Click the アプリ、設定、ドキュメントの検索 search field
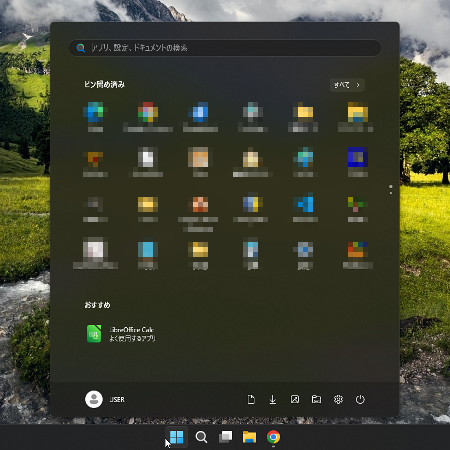 tap(225, 48)
